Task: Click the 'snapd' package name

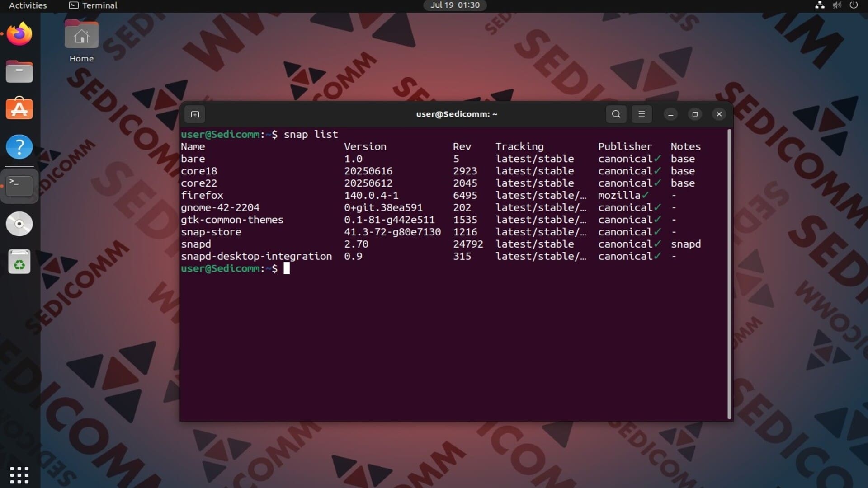Action: pyautogui.click(x=196, y=244)
